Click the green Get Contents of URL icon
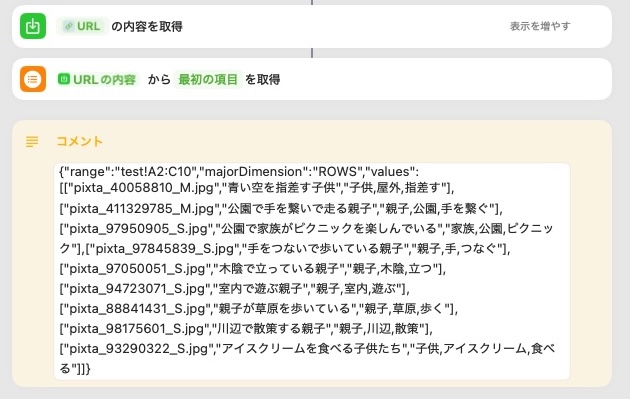The height and width of the screenshot is (399, 630). pos(33,26)
